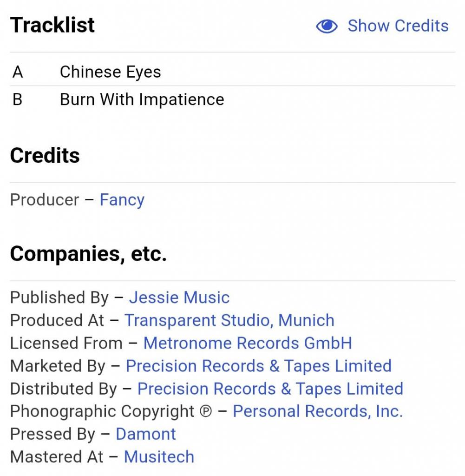Click the Credits section heading

coord(45,156)
